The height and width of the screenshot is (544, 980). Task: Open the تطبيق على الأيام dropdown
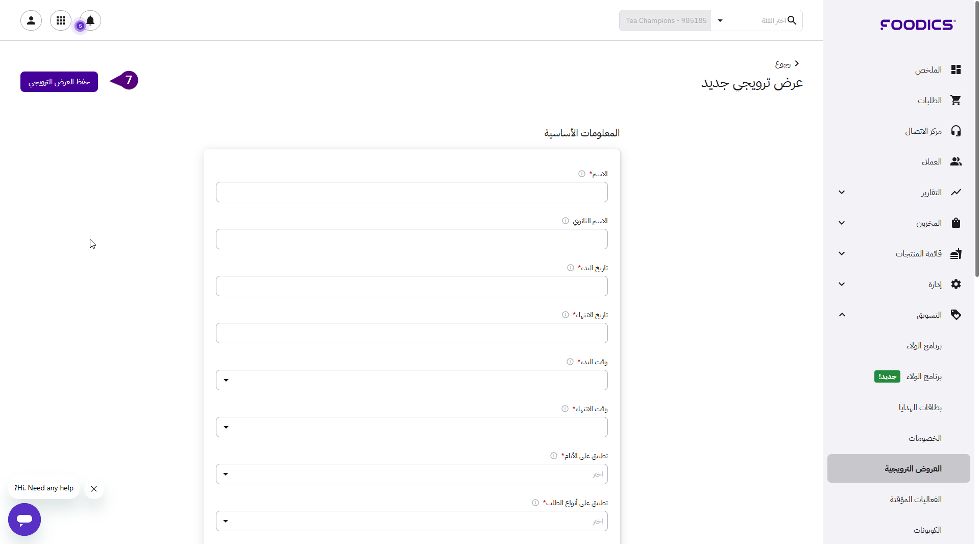(x=411, y=474)
